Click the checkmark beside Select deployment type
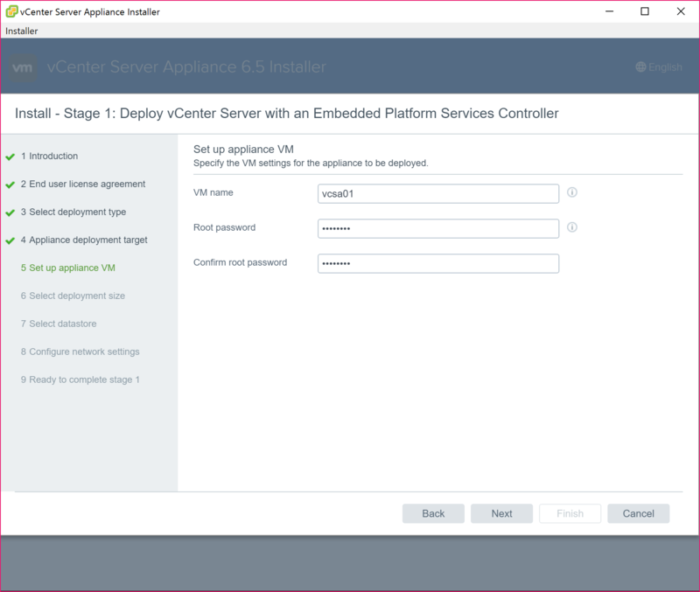 pyautogui.click(x=10, y=212)
